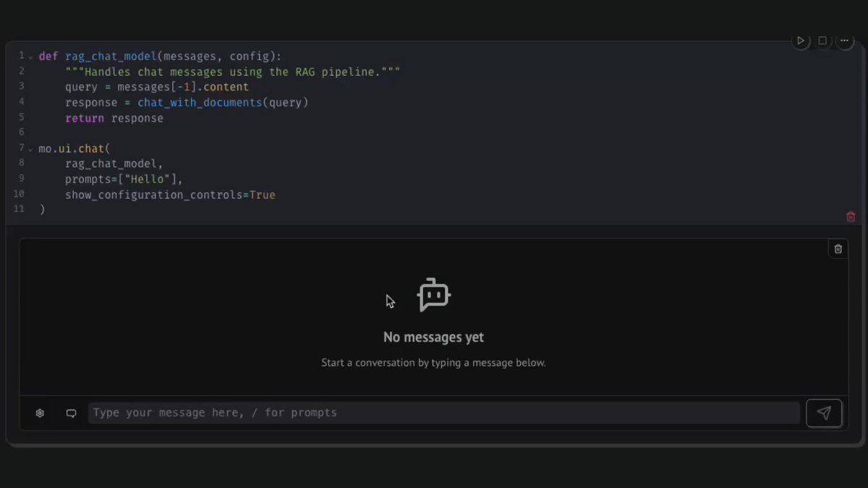868x488 pixels.
Task: Click 'rag_chat_model,' argument on line 8
Action: [114, 164]
